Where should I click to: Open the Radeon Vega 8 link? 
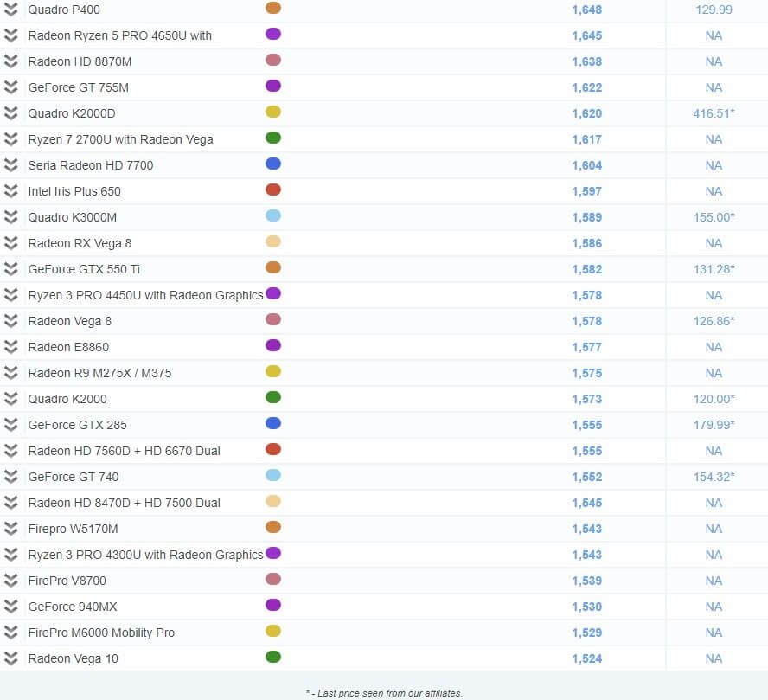click(70, 321)
